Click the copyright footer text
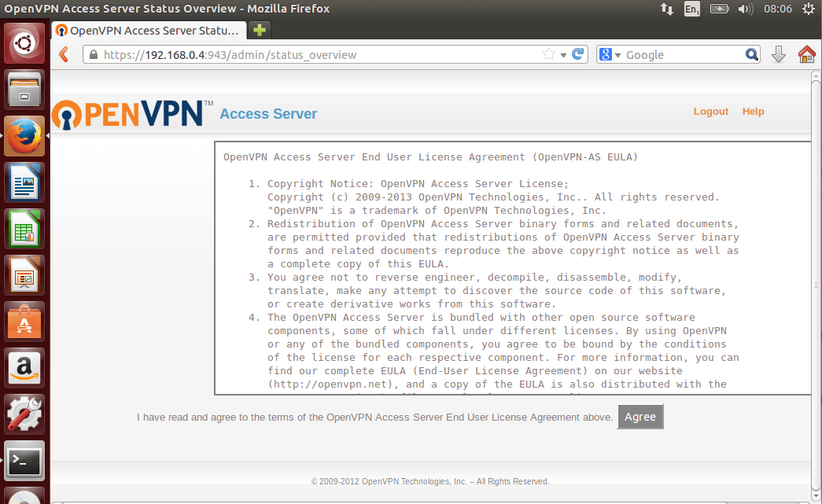The width and height of the screenshot is (822, 504). click(x=429, y=481)
